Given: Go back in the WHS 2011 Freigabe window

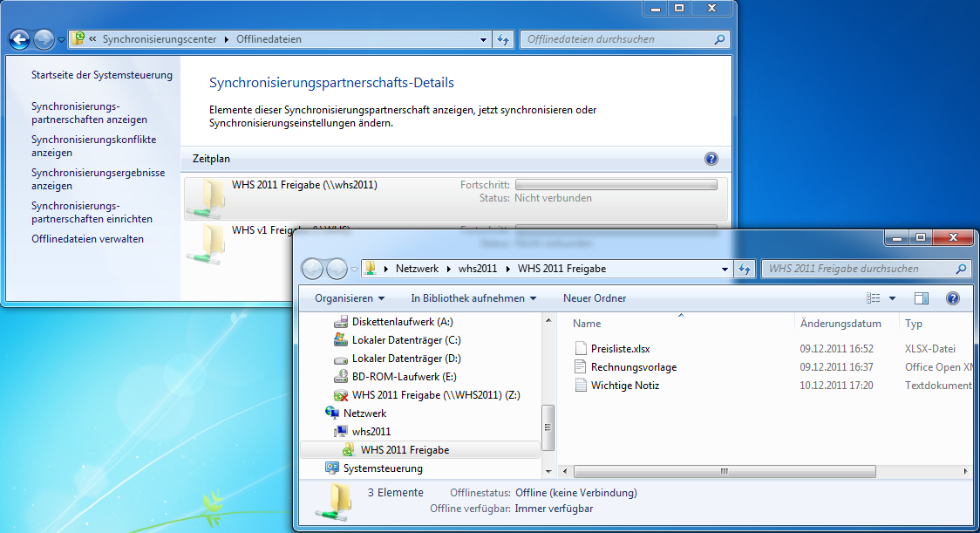Looking at the screenshot, I should [312, 269].
